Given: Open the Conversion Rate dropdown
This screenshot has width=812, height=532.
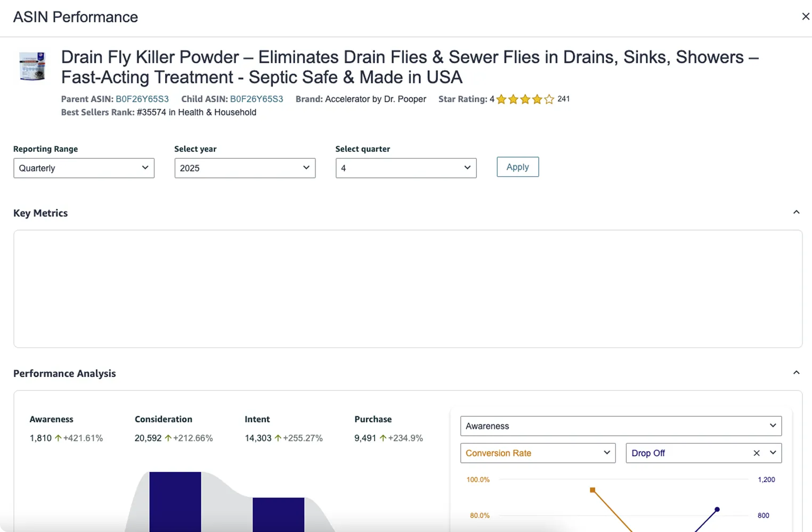Looking at the screenshot, I should click(537, 453).
